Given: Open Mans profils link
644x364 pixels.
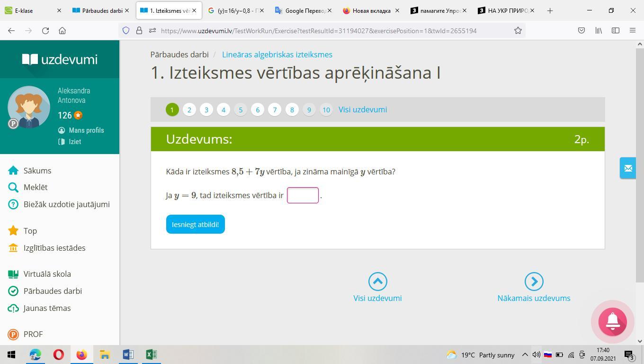Looking at the screenshot, I should tap(81, 130).
